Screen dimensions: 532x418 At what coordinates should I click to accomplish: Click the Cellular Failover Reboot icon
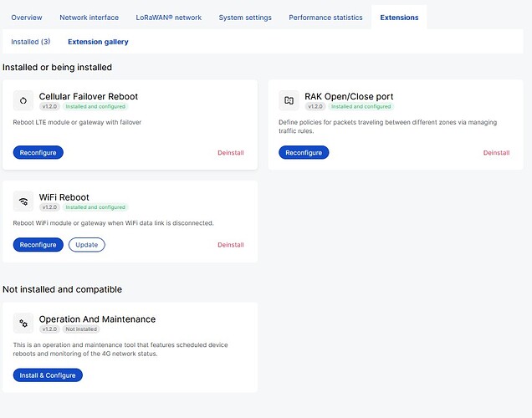23,100
